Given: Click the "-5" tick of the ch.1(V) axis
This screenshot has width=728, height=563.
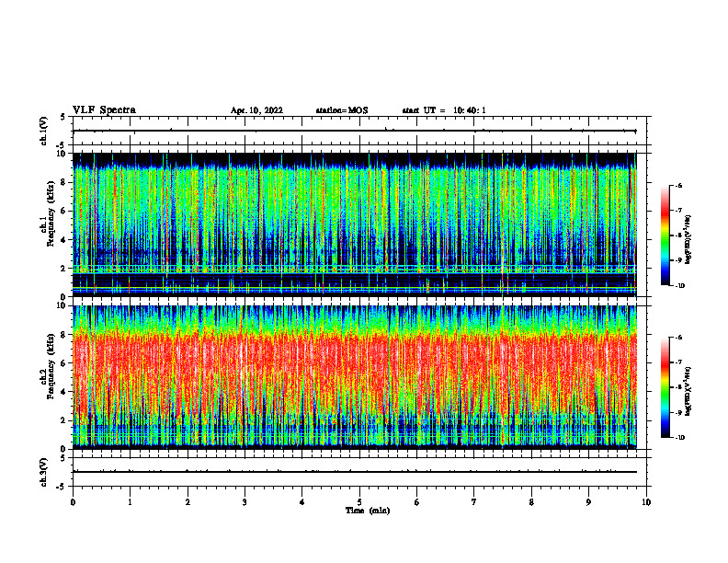Looking at the screenshot, I should point(63,145).
